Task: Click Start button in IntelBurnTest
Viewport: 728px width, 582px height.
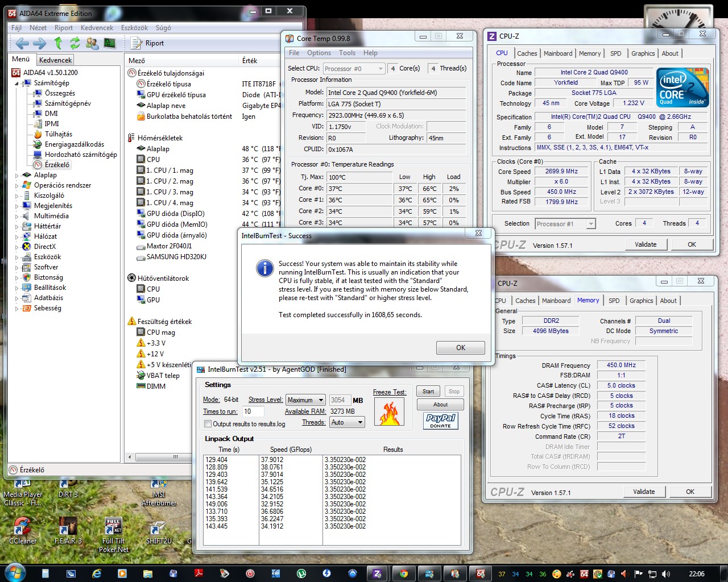Action: [x=428, y=392]
